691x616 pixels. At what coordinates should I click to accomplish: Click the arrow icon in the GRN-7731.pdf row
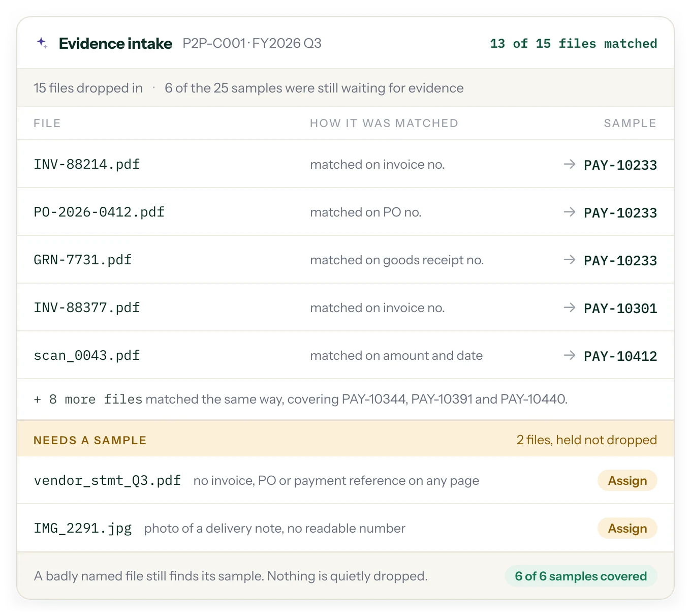click(x=570, y=260)
